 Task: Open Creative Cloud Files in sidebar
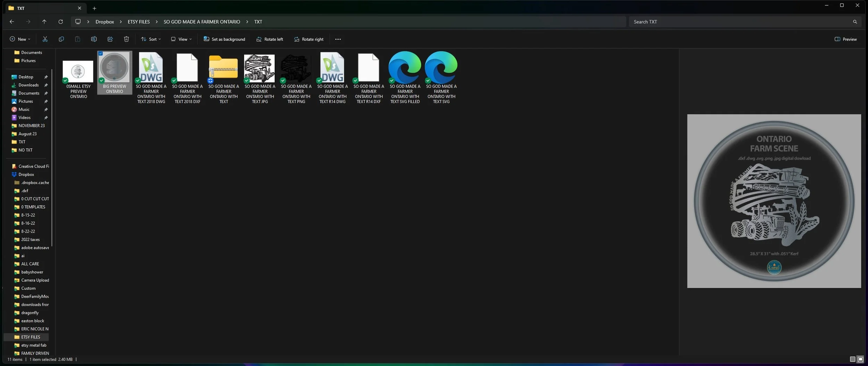(31, 166)
